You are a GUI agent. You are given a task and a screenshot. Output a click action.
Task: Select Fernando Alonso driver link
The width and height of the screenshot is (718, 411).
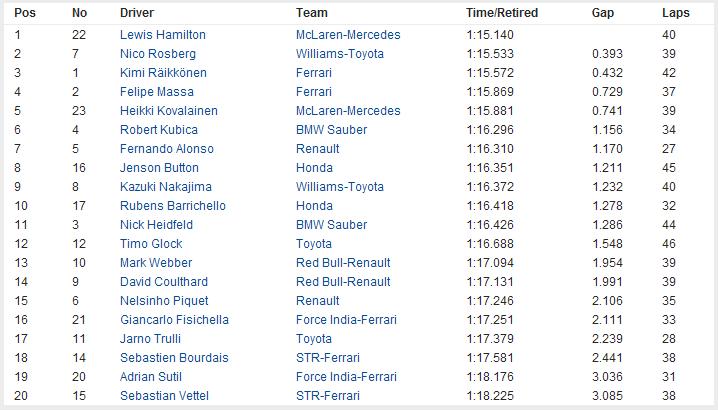[x=167, y=148]
